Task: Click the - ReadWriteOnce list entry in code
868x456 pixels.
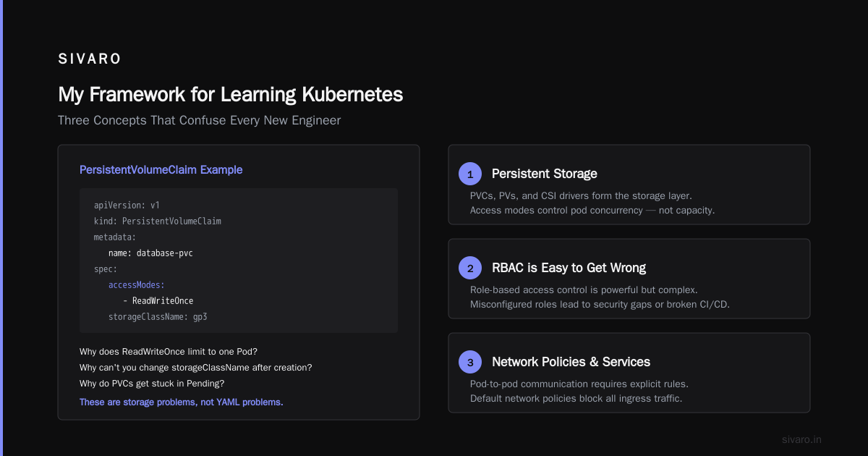Action: click(x=158, y=301)
